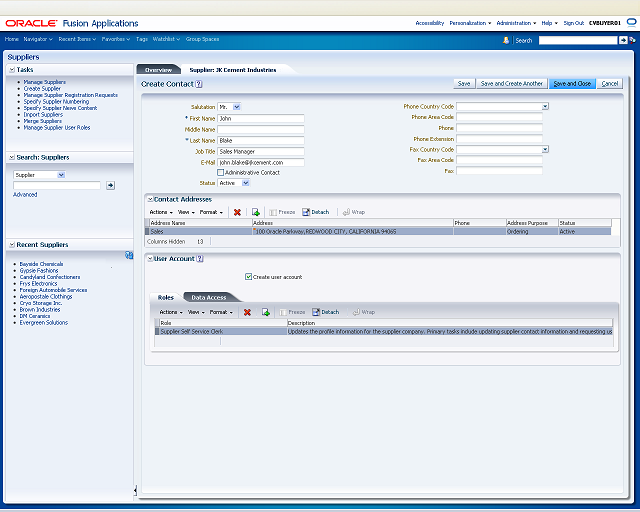Image resolution: width=640 pixels, height=512 pixels.
Task: Open the Supplier search type dropdown
Action: click(x=61, y=175)
